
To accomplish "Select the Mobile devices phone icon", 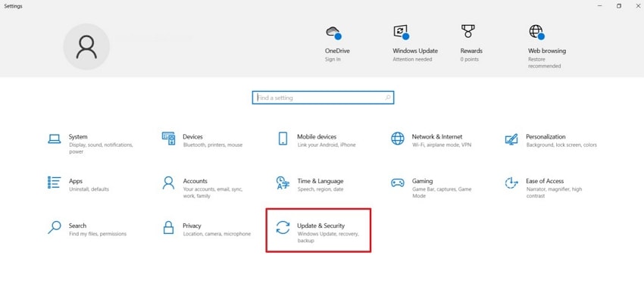I will [283, 139].
